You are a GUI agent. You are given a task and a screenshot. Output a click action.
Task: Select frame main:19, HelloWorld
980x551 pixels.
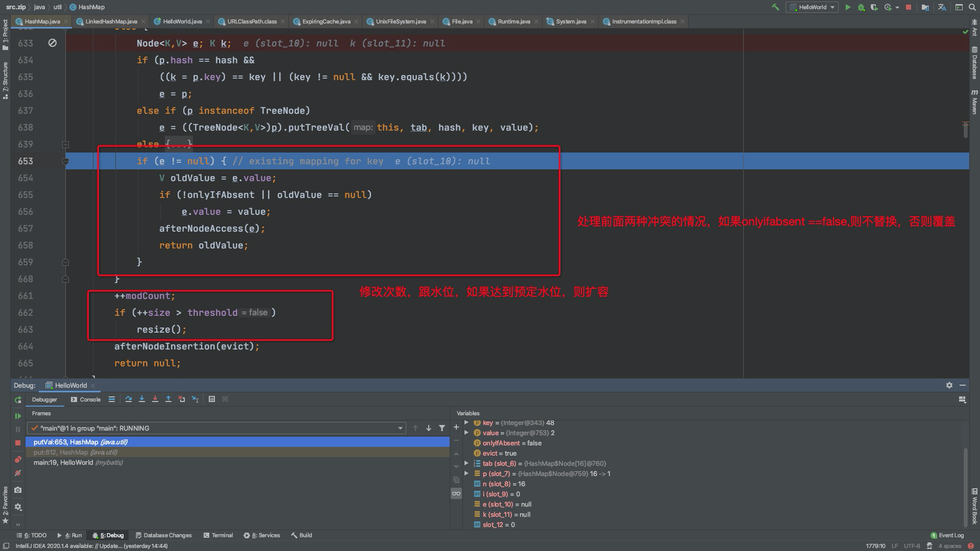pos(238,462)
